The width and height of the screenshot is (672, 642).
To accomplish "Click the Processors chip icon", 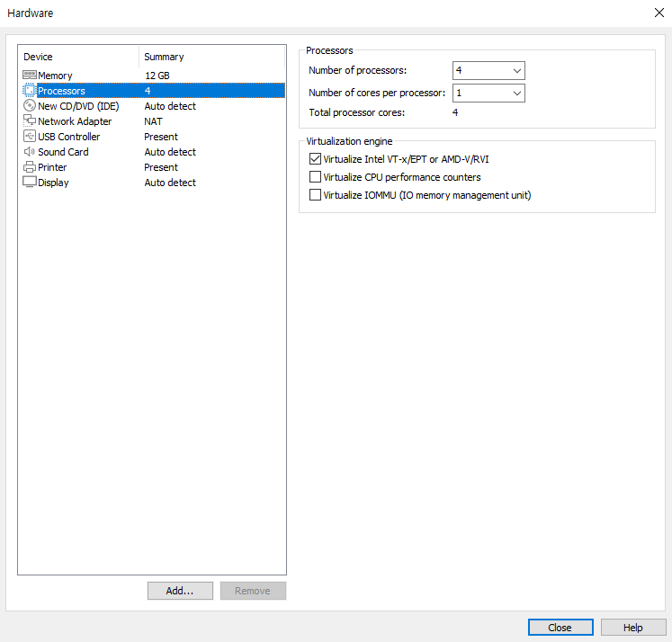I will tap(29, 91).
